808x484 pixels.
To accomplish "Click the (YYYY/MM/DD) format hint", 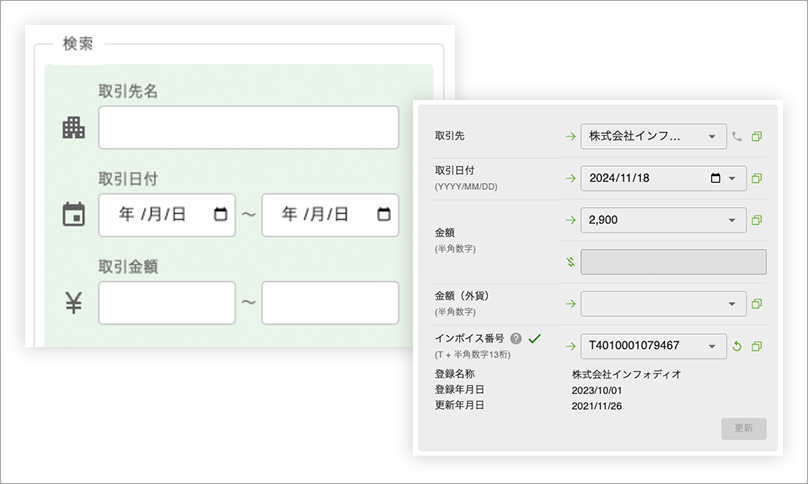I will [x=466, y=187].
